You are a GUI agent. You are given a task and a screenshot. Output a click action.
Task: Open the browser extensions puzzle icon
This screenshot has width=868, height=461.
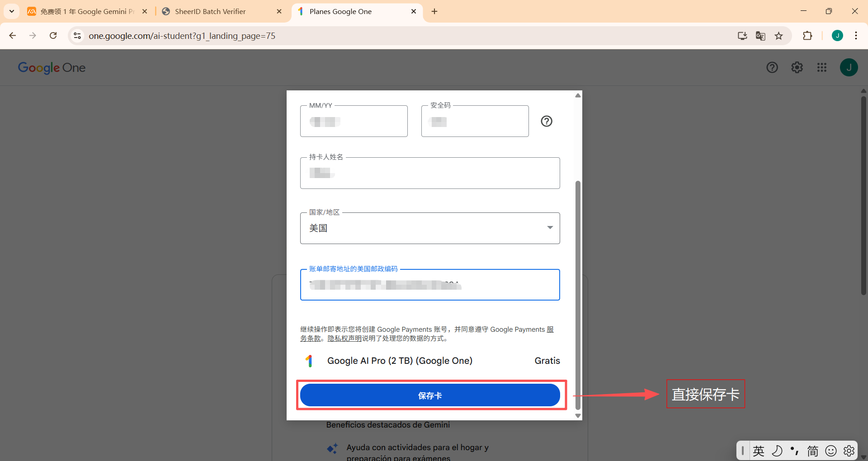click(x=808, y=36)
